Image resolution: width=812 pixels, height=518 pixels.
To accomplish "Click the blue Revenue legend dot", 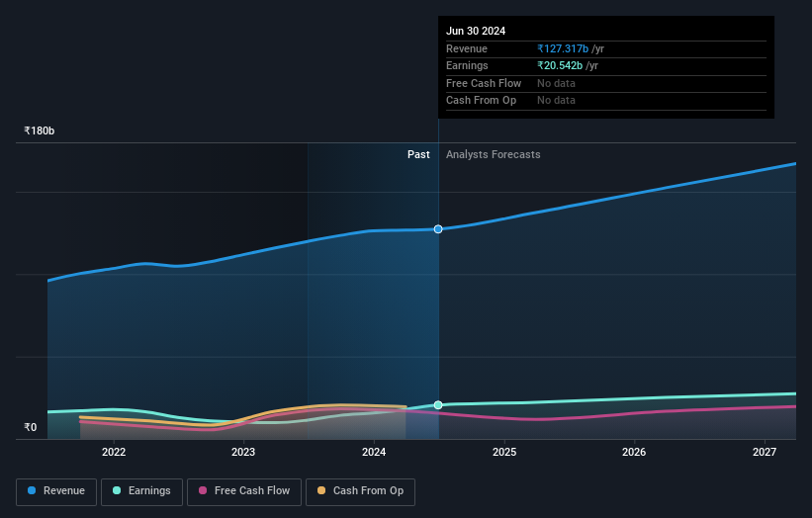I will pyautogui.click(x=32, y=490).
